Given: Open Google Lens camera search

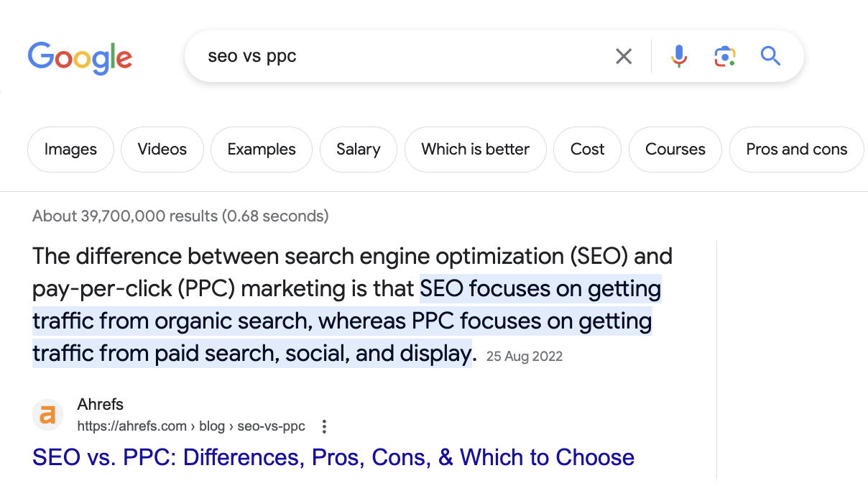Looking at the screenshot, I should [725, 56].
